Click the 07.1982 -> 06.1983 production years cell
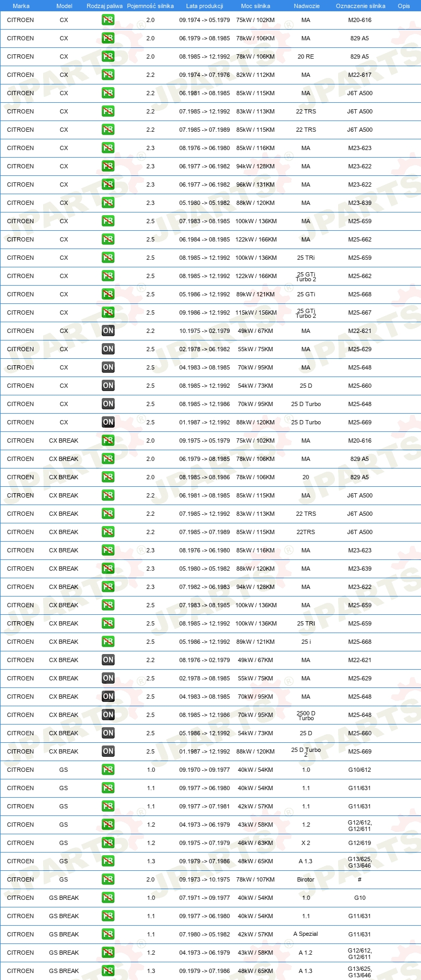The width and height of the screenshot is (421, 980). pyautogui.click(x=205, y=587)
